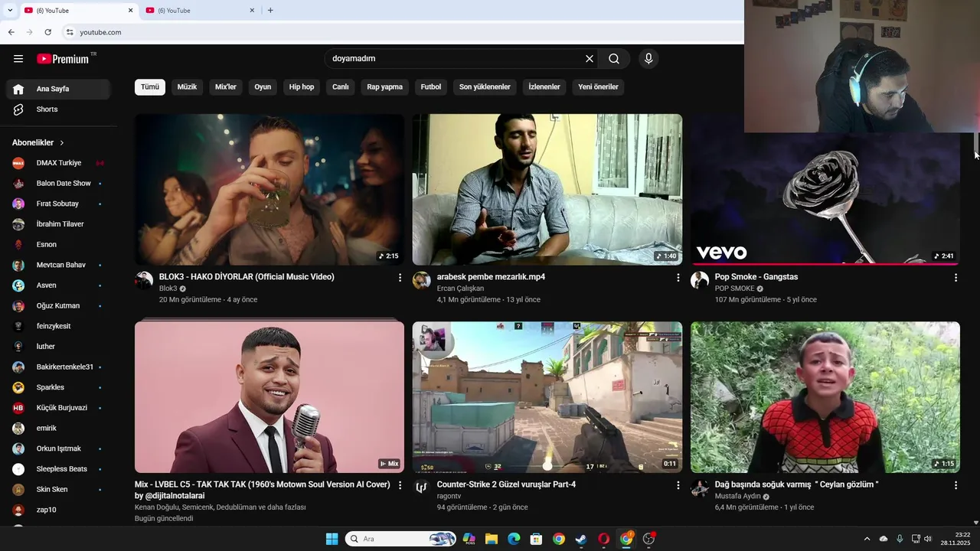Select the Rap yapma filter chip
Screen dimensions: 980x551
[384, 87]
